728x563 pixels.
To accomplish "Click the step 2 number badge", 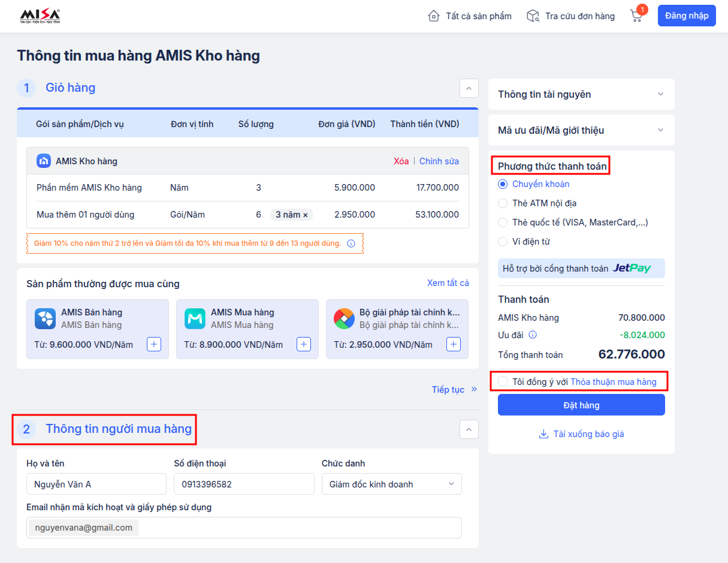I will [26, 429].
